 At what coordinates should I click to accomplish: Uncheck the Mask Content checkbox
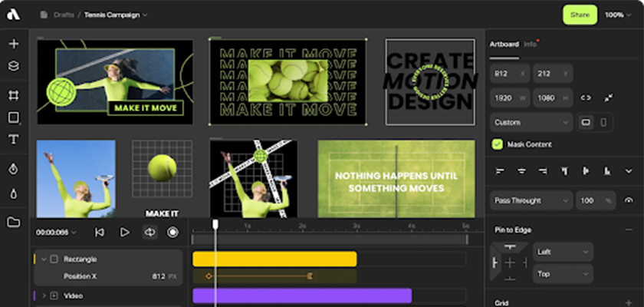tap(498, 144)
